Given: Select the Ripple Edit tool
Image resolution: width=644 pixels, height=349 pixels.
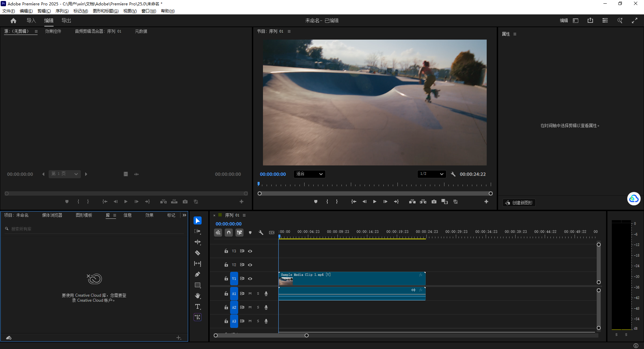Looking at the screenshot, I should pyautogui.click(x=198, y=242).
